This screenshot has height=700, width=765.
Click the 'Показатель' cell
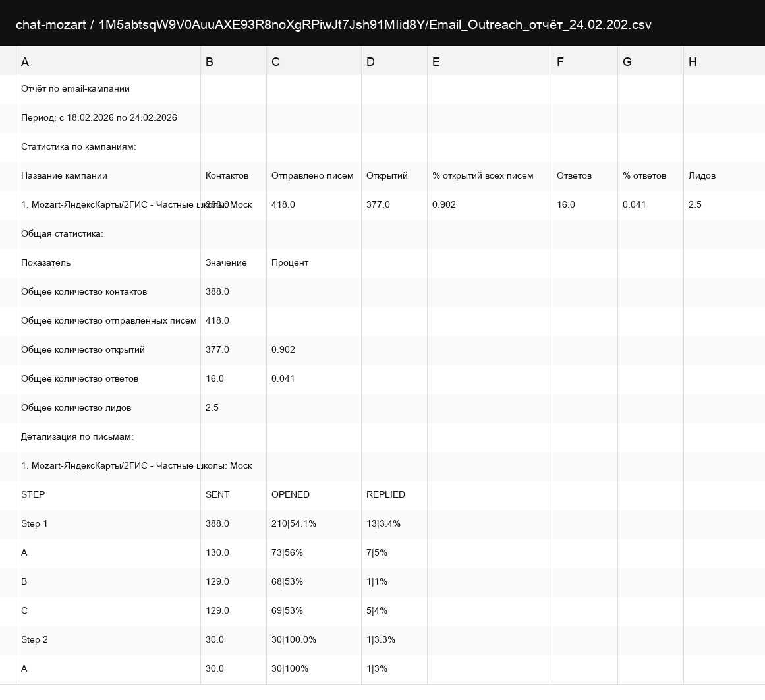pos(108,262)
